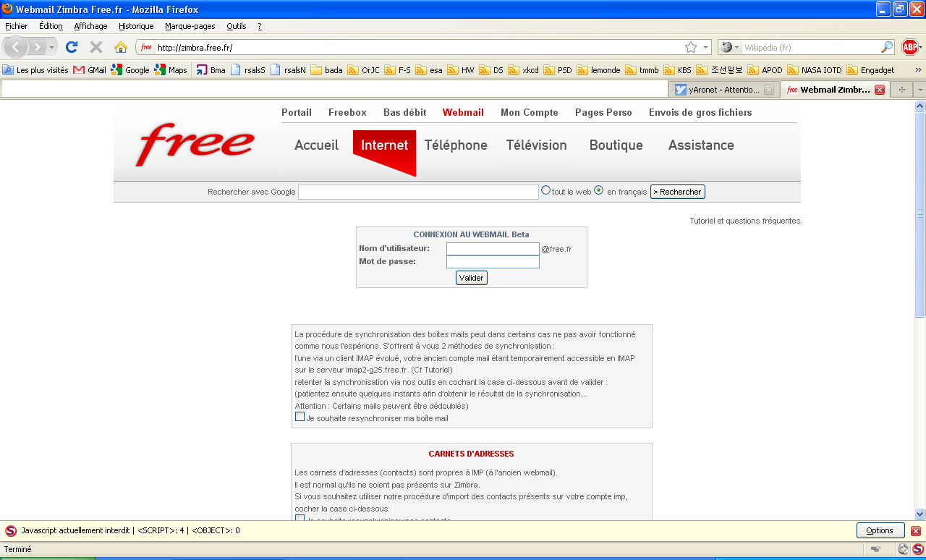The image size is (926, 560).
Task: Click the Reload page icon
Action: click(x=71, y=47)
